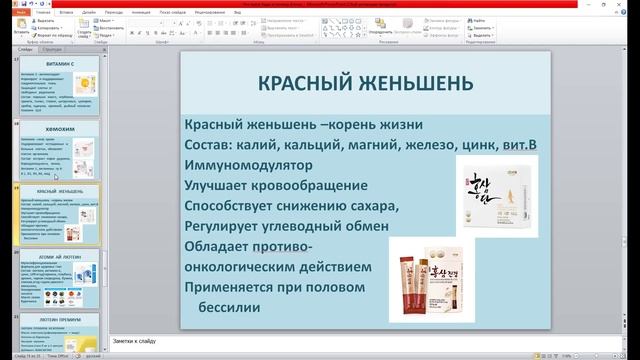The image size is (640, 360).
Task: Toggle Underline formatting
Action: click(147, 33)
